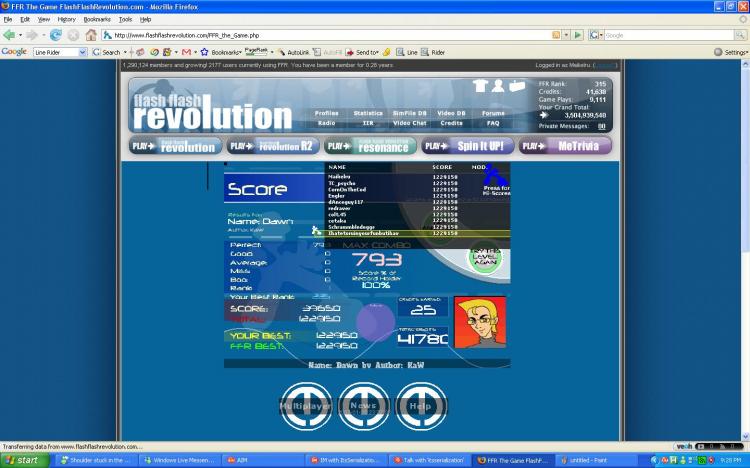Viewport: 750px width, 468px height.
Task: Click the Help circle button below the game
Action: pyautogui.click(x=421, y=406)
